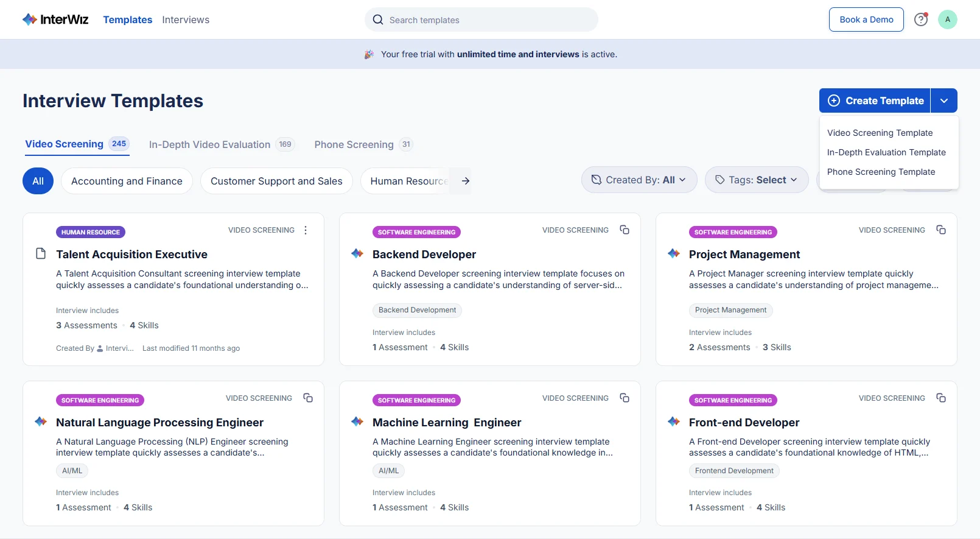
Task: Duplicate the Front-end Developer template
Action: 941,398
